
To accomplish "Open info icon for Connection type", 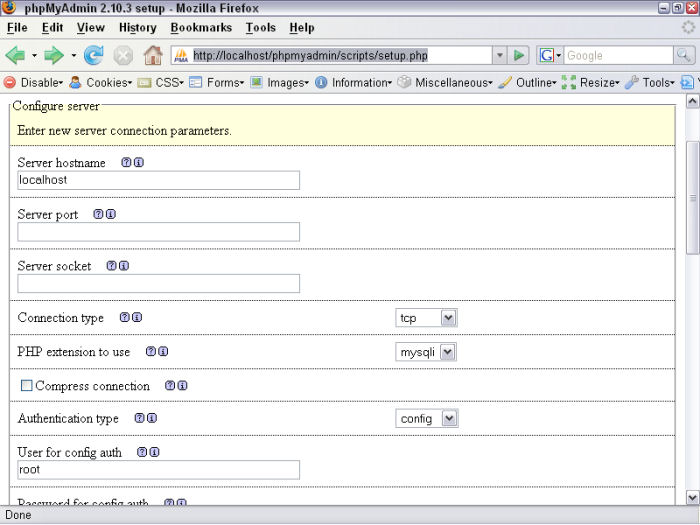I will coord(137,317).
